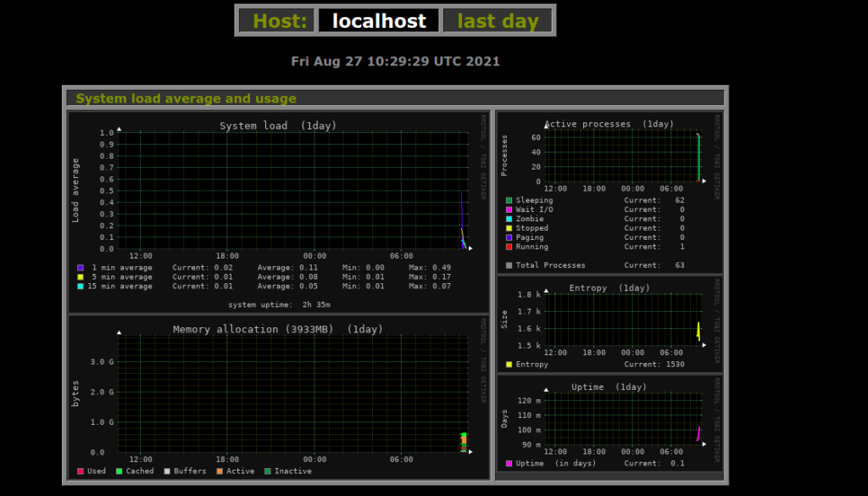Open the Entropy graph
Screen dimensions: 868x496
pos(609,326)
